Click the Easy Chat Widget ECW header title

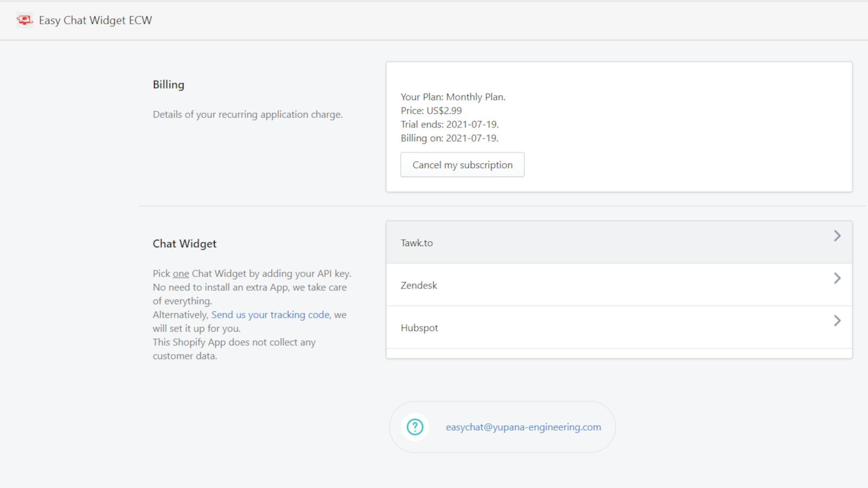(95, 20)
